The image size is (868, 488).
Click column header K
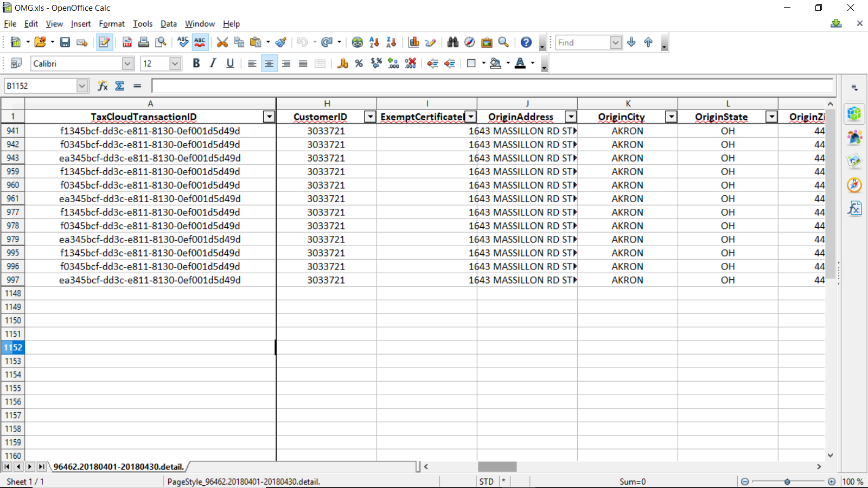click(x=628, y=104)
